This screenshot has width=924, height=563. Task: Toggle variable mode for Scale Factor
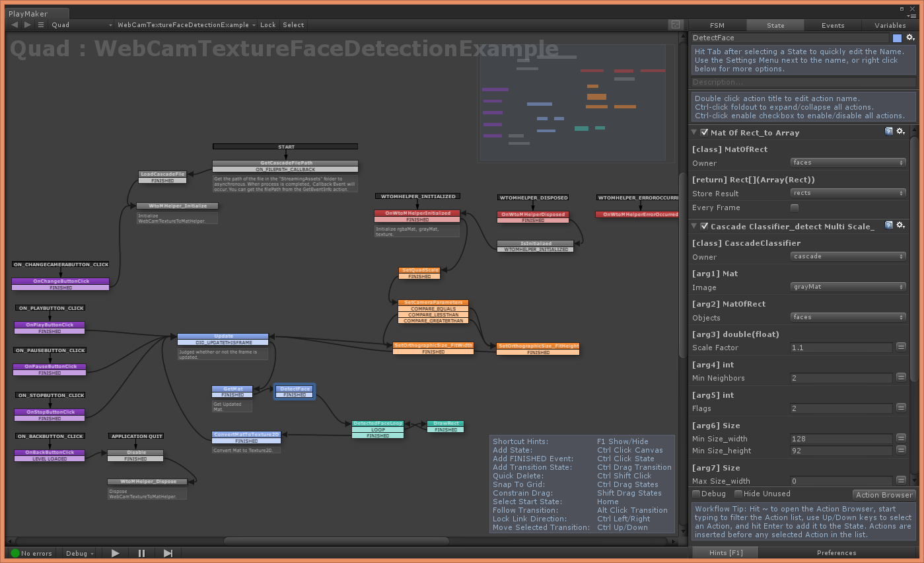coord(901,348)
